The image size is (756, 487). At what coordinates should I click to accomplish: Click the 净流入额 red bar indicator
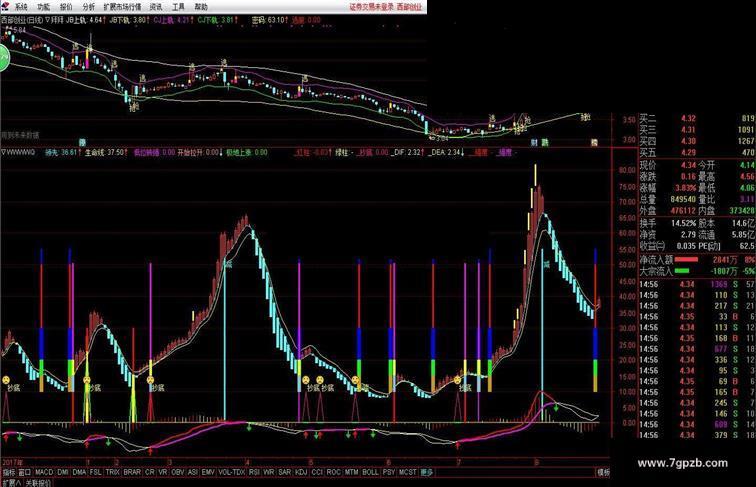pos(686,259)
